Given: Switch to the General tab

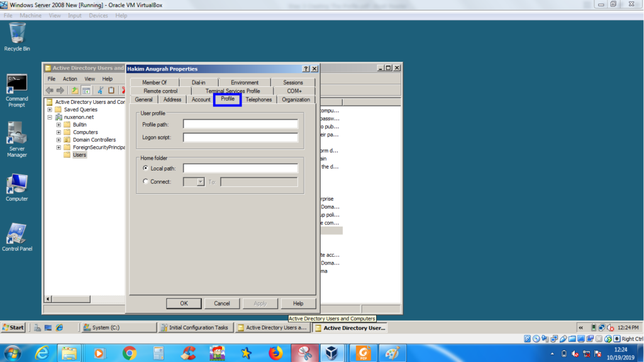Looking at the screenshot, I should [144, 99].
